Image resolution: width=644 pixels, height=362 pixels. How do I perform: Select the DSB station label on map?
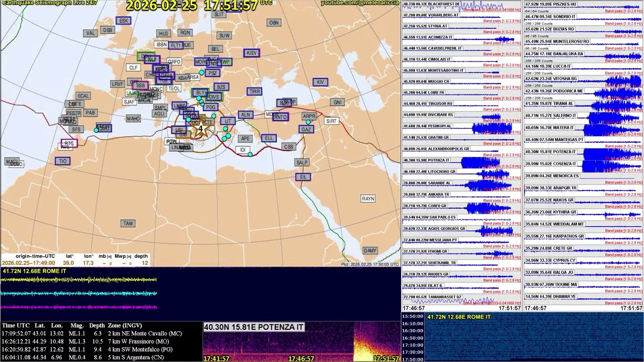tap(108, 30)
